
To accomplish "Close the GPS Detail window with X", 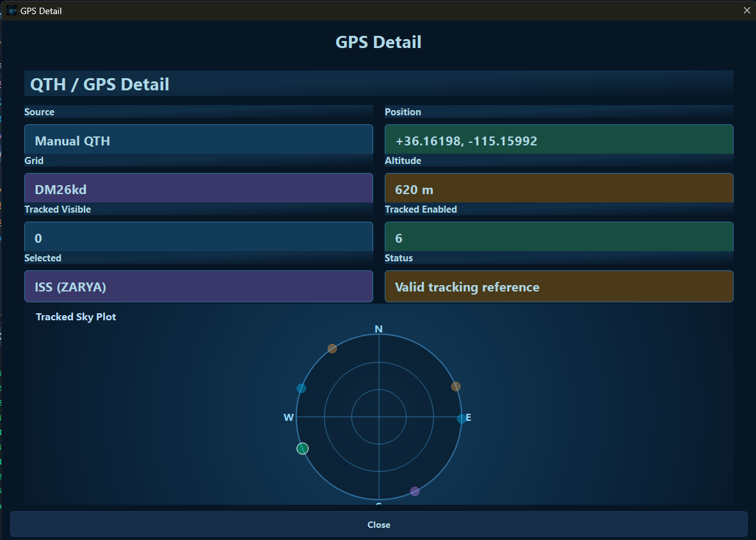I will (x=746, y=10).
